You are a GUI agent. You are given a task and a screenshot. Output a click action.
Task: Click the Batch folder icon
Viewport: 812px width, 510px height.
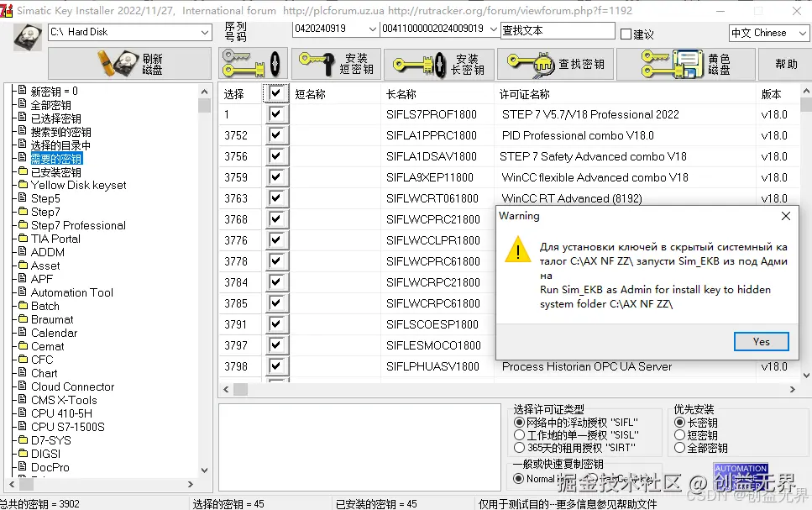(x=23, y=305)
